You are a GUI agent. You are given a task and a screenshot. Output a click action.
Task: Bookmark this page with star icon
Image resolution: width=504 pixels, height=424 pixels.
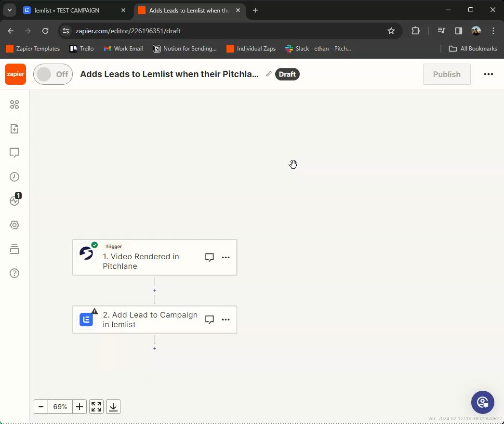(x=391, y=31)
